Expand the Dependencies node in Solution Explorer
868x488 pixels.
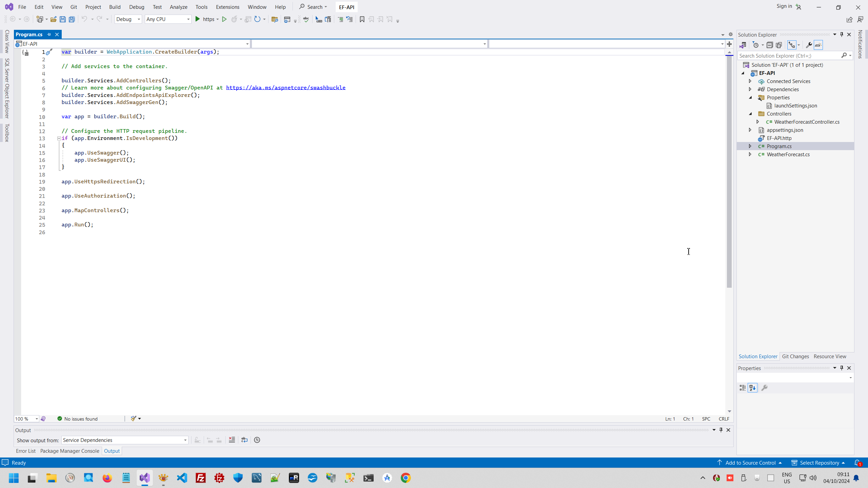point(750,89)
